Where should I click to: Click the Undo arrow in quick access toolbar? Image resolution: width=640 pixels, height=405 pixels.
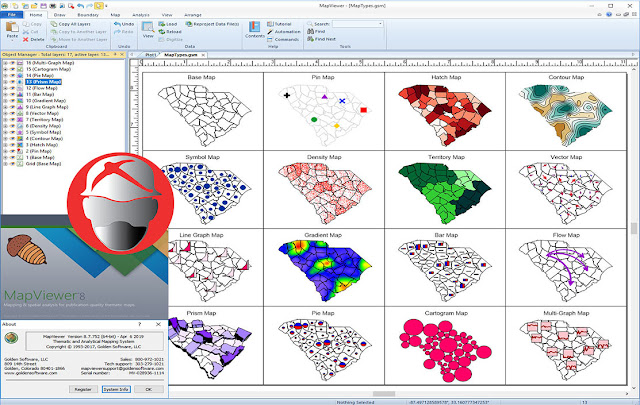pos(80,6)
